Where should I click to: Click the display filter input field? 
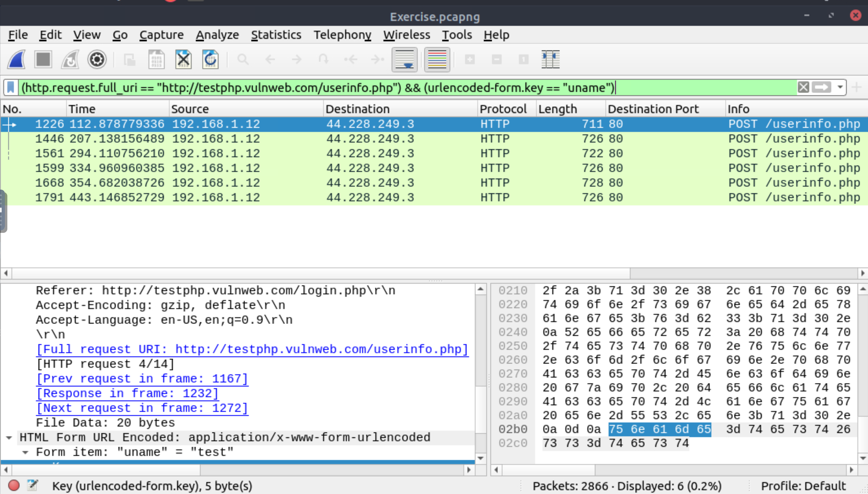[407, 88]
